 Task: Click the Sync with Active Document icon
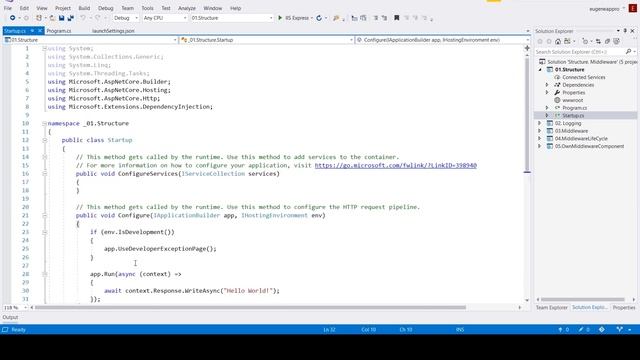pos(598,41)
